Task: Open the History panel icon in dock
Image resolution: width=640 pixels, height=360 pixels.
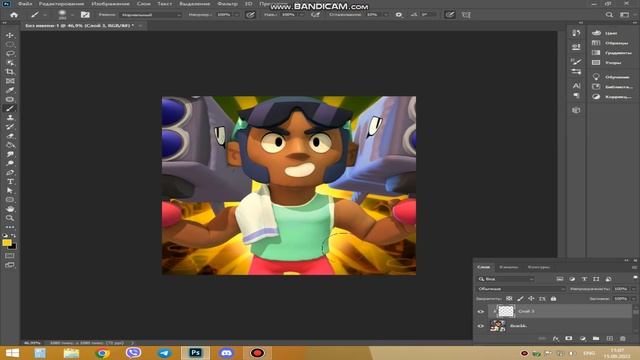Action: (576, 33)
